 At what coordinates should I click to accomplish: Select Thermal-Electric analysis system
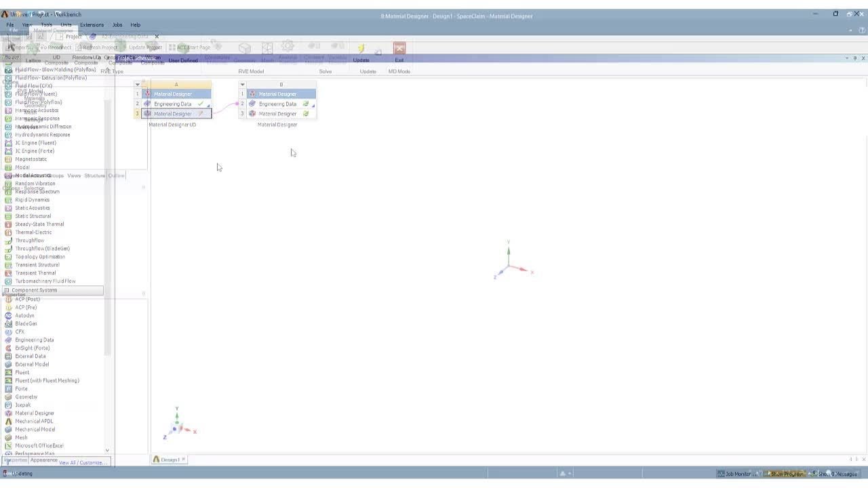point(33,232)
